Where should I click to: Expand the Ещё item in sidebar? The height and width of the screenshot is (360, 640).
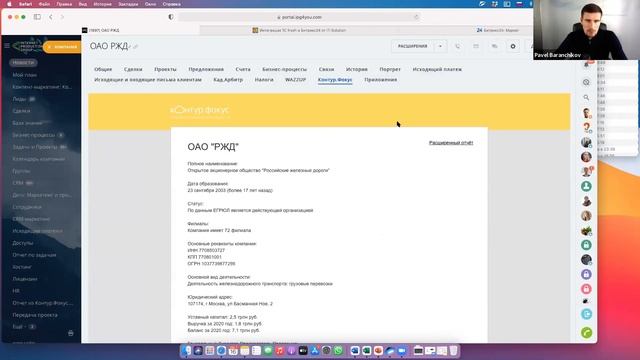click(18, 327)
